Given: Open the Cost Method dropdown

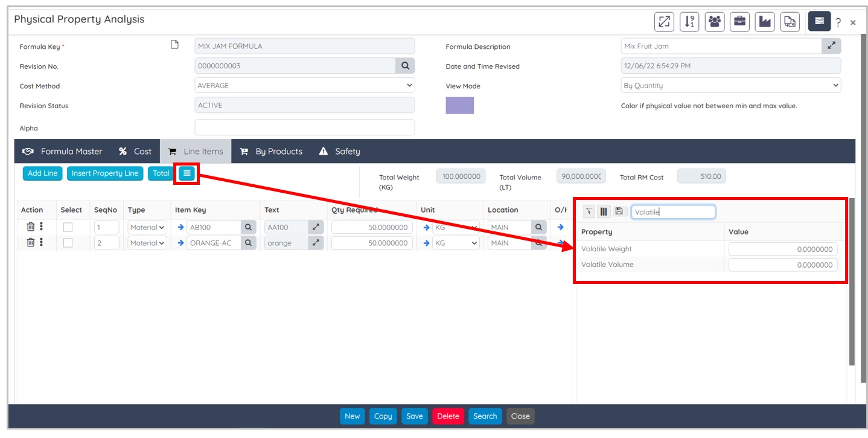Looking at the screenshot, I should coord(304,86).
